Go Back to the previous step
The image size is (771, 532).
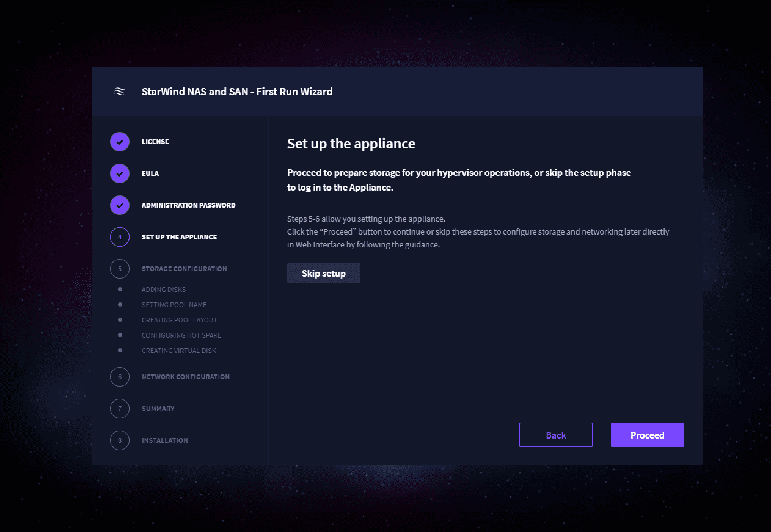555,435
